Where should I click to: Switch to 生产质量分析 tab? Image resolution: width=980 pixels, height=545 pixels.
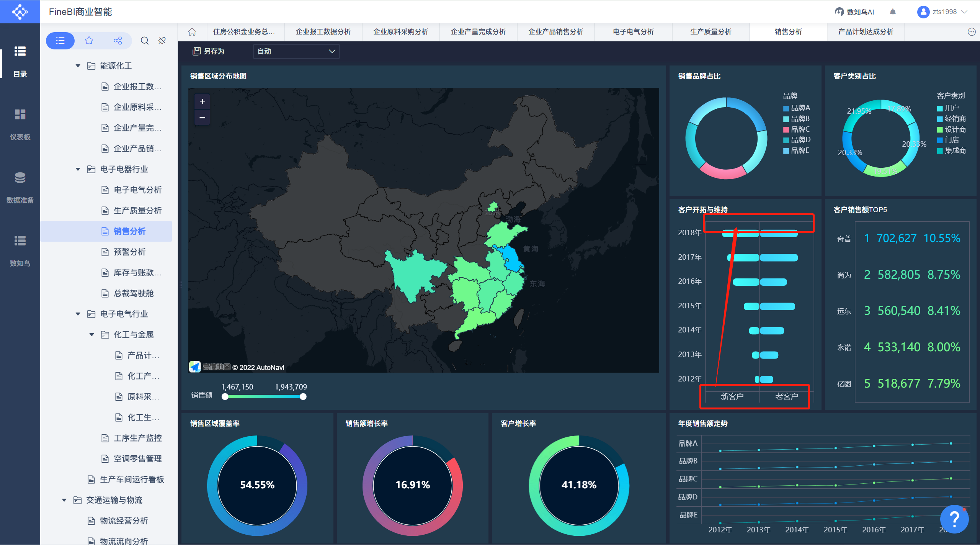pyautogui.click(x=710, y=32)
